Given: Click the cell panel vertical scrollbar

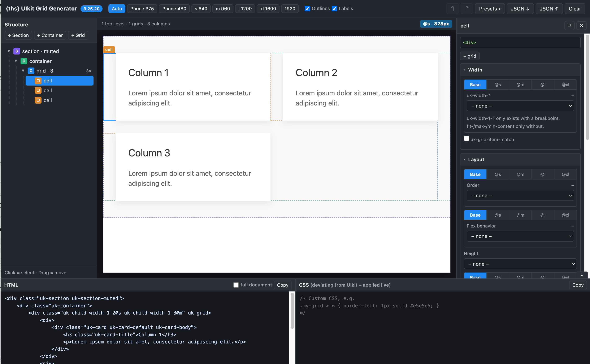Looking at the screenshot, I should click(x=587, y=87).
